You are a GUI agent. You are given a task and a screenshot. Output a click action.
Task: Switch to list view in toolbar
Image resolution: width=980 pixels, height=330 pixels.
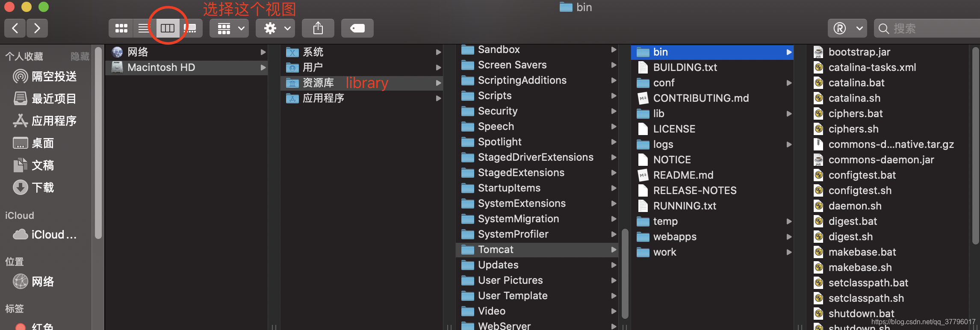pyautogui.click(x=144, y=29)
